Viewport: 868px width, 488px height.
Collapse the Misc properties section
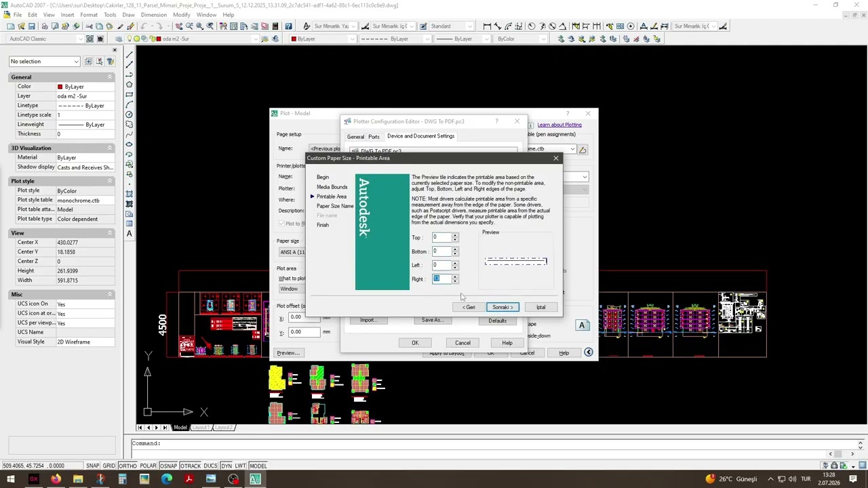coord(109,294)
